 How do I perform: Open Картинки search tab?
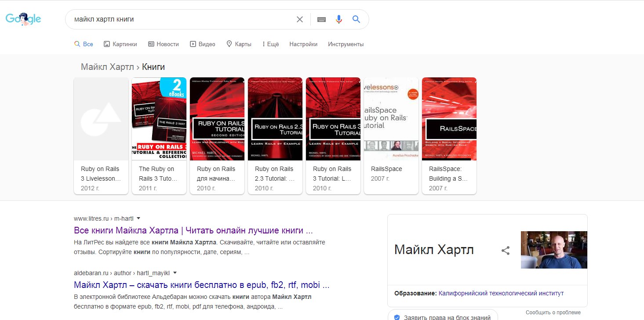click(x=120, y=44)
